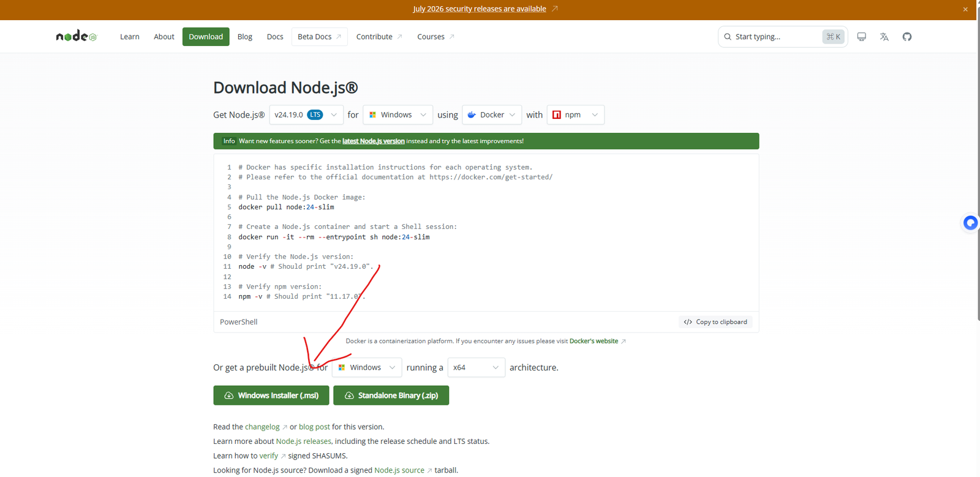The image size is (980, 477).
Task: Expand the v24.19.0 LTS version dropdown
Action: (x=306, y=115)
